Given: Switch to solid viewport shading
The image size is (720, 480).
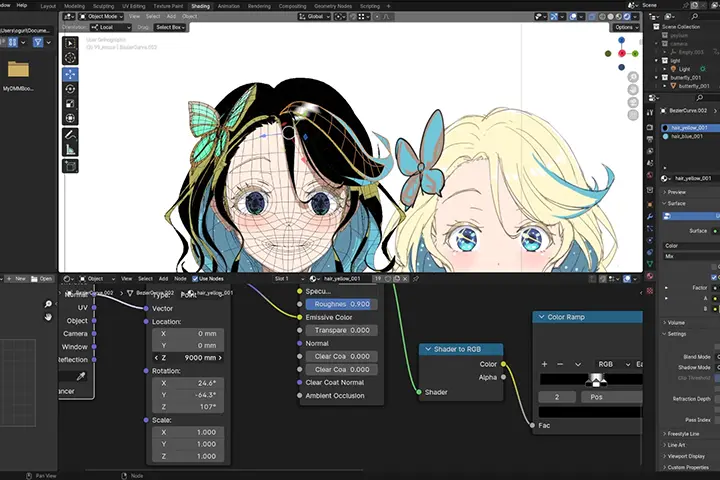Looking at the screenshot, I should (610, 17).
